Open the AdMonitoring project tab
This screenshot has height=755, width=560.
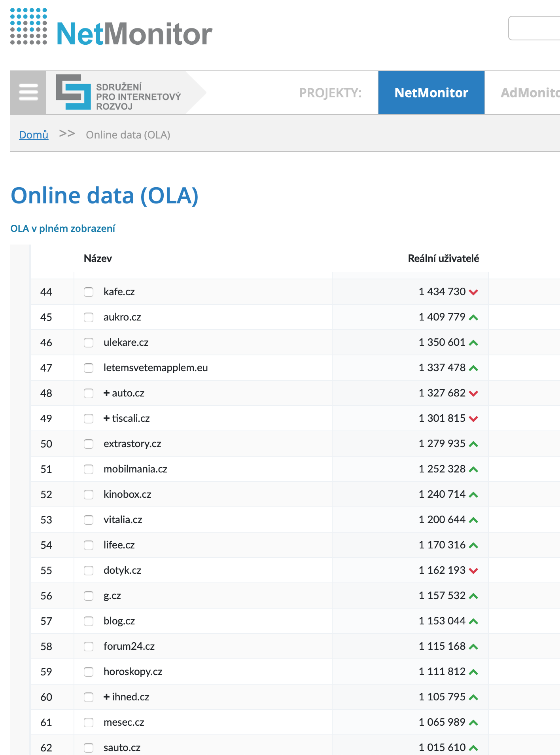[530, 93]
